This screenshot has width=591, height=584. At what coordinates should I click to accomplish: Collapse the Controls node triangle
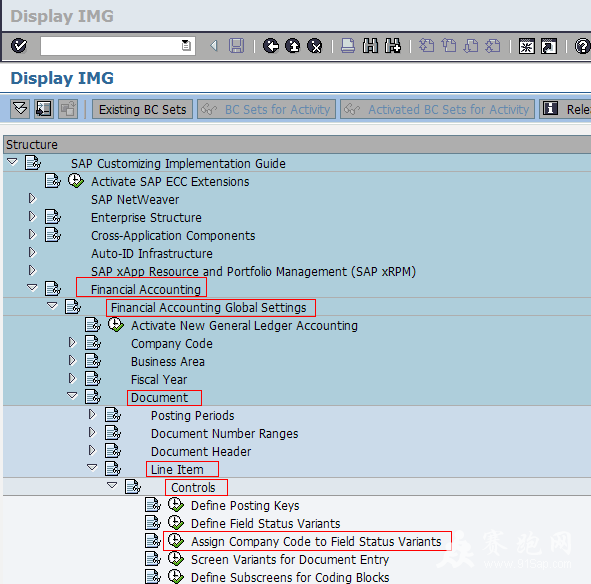[112, 485]
